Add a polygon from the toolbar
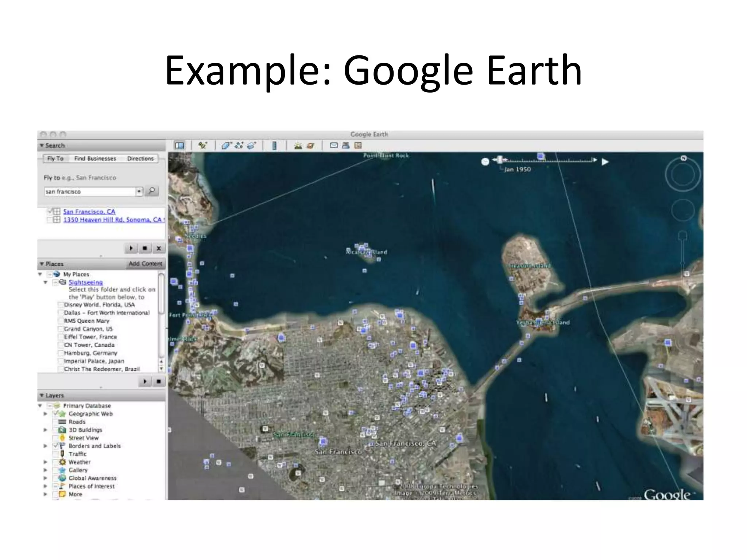Screen dimensions: 747x560 pyautogui.click(x=226, y=145)
